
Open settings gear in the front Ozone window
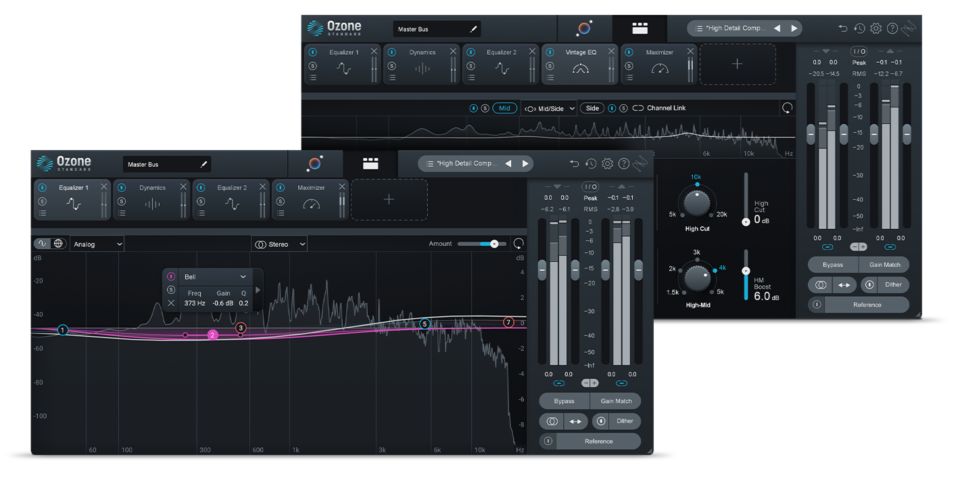point(607,163)
